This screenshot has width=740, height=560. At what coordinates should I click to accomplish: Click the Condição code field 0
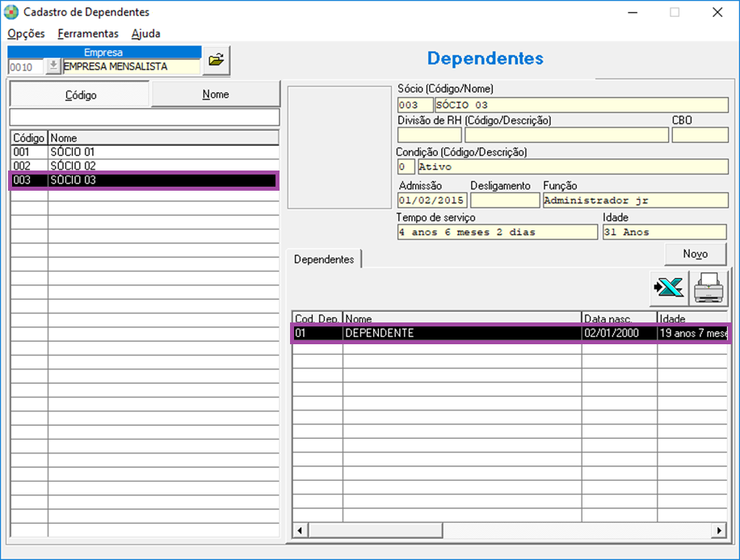pos(406,166)
